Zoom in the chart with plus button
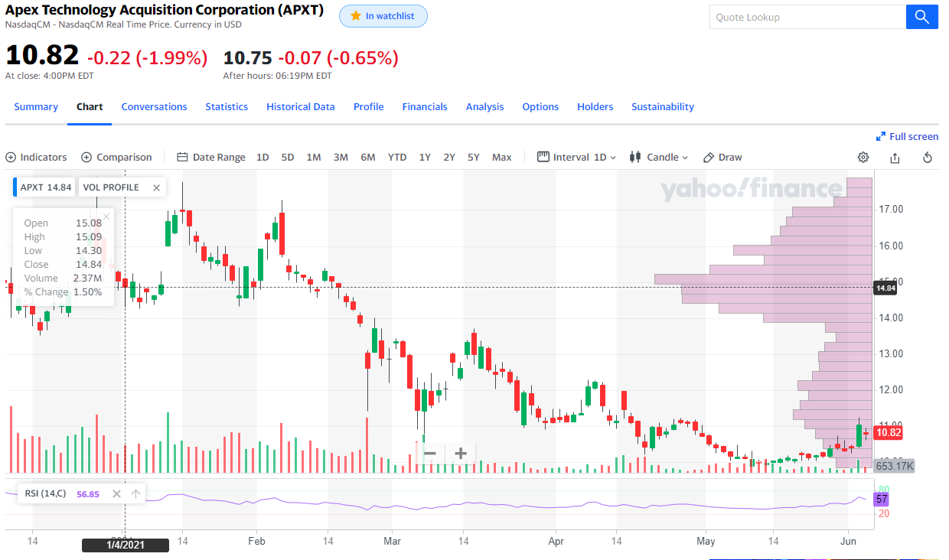949x560 pixels. (x=461, y=453)
